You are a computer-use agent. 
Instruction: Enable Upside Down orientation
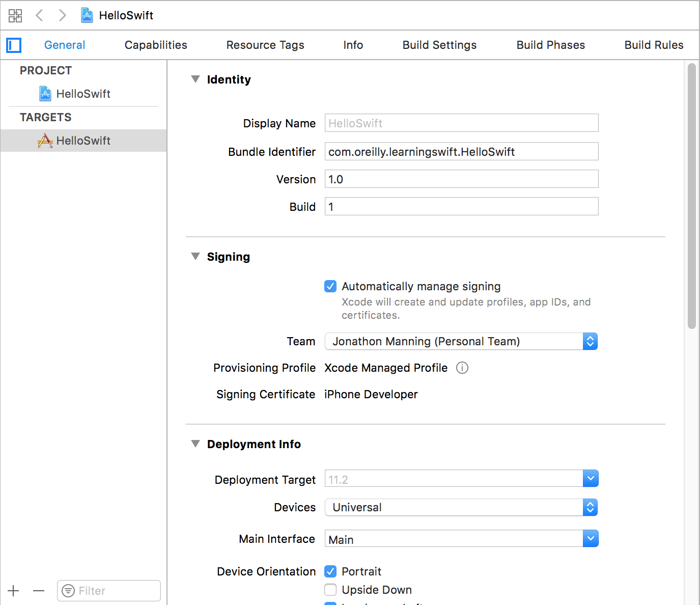pos(330,590)
